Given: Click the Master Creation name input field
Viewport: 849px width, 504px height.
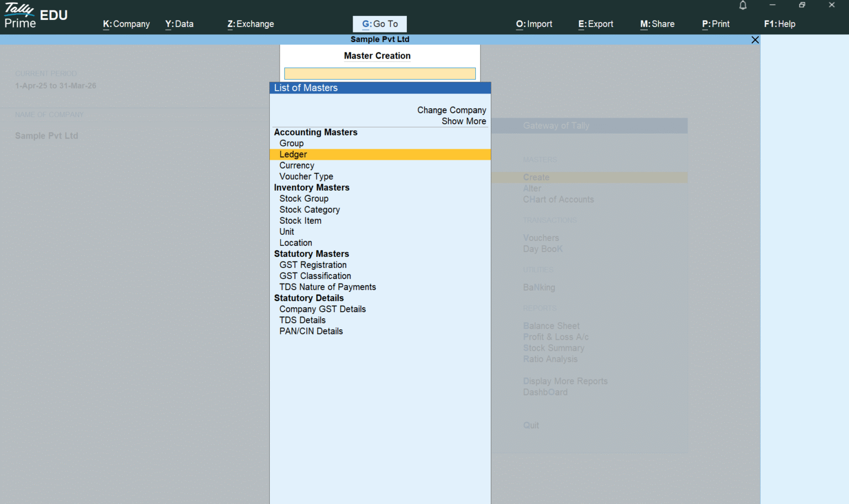Looking at the screenshot, I should (380, 73).
